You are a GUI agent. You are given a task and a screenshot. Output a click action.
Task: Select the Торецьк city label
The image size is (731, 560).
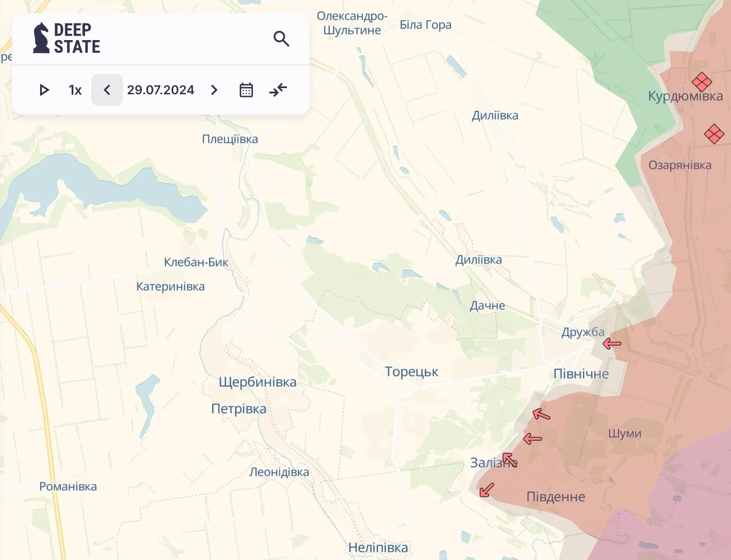click(411, 371)
